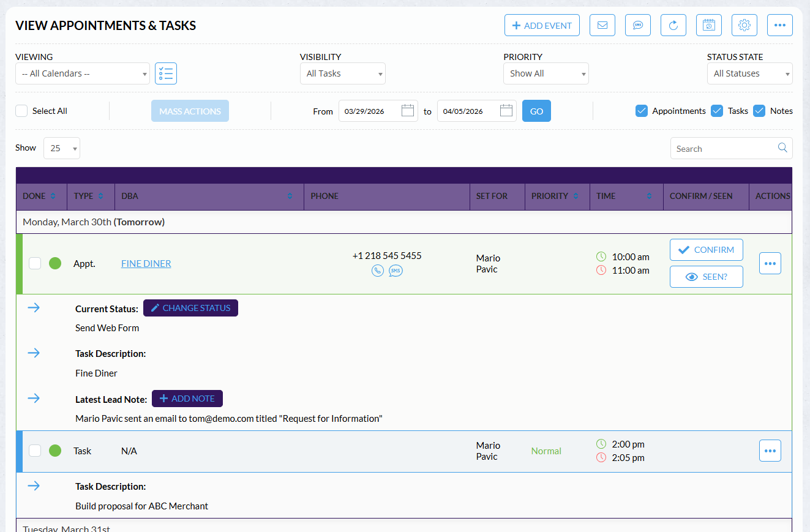
Task: Click SMS icon under Fine Diner phone number
Action: (x=396, y=271)
